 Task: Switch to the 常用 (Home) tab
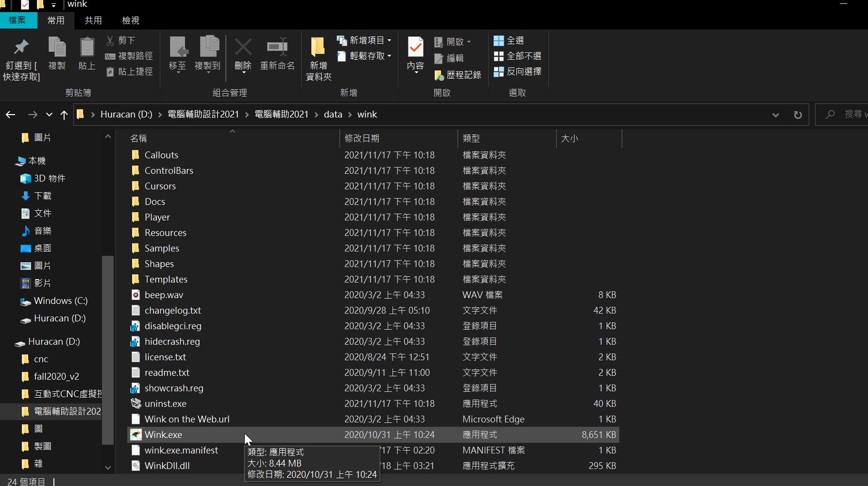click(x=56, y=20)
